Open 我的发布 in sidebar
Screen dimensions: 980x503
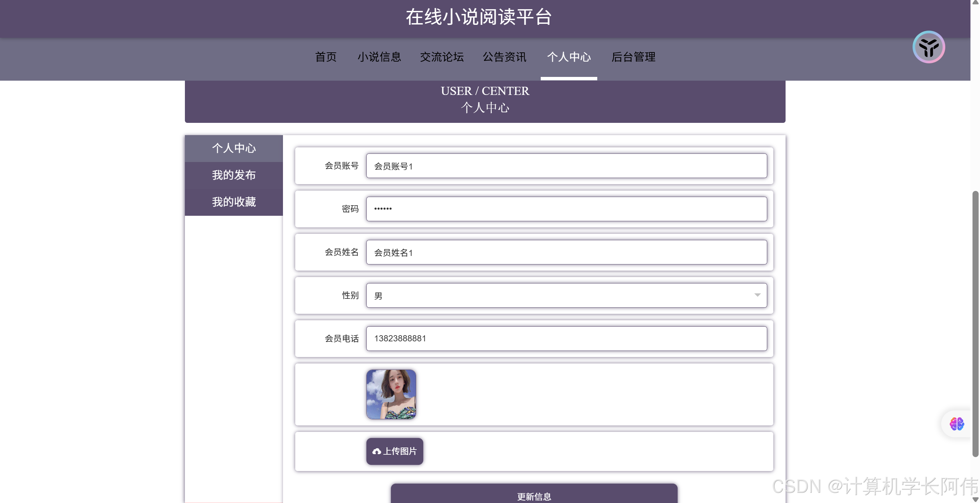(x=234, y=175)
